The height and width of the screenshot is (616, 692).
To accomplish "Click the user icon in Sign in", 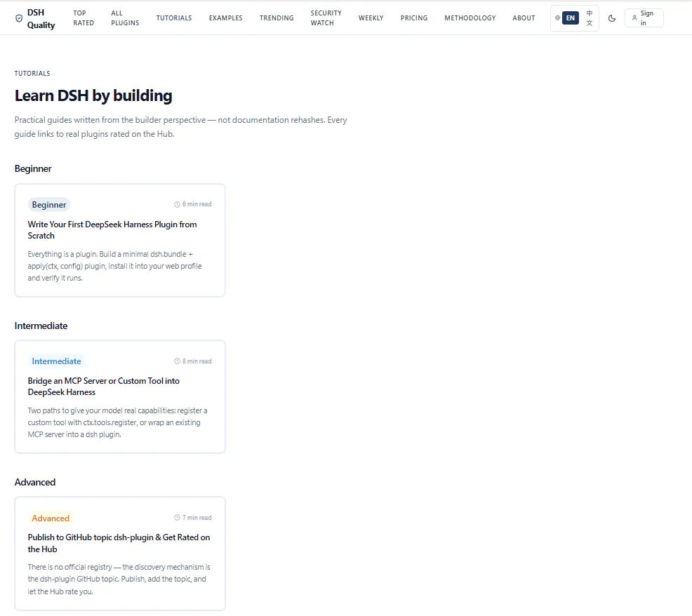I will (x=634, y=18).
